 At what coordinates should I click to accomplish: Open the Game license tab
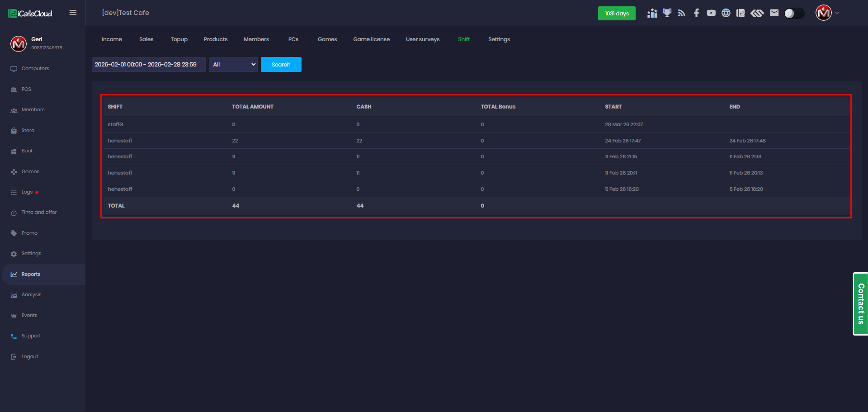pos(371,39)
